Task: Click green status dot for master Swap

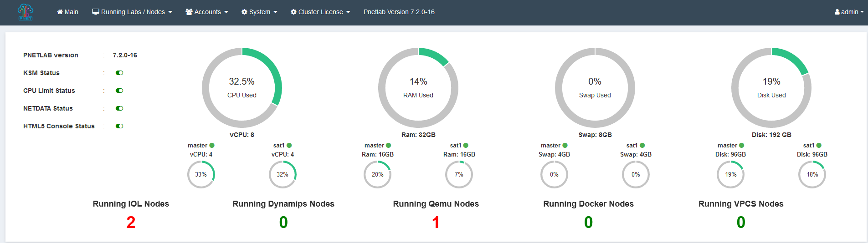Action: [x=565, y=146]
